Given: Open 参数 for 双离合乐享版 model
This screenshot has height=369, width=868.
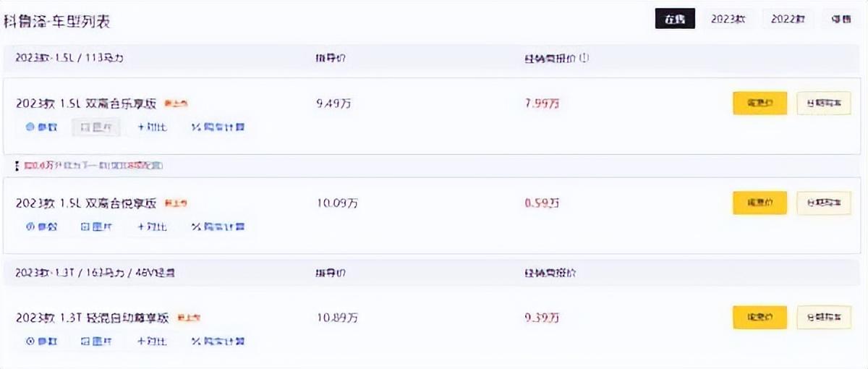Looking at the screenshot, I should (x=41, y=127).
